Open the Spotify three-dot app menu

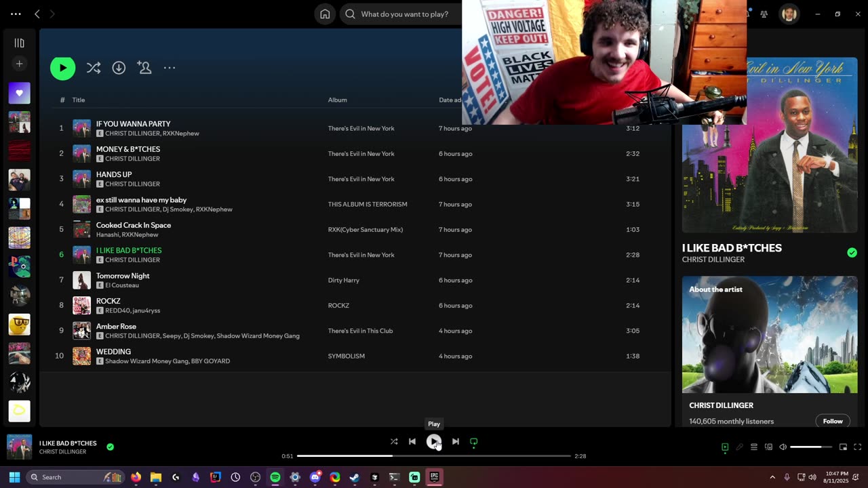click(x=16, y=14)
